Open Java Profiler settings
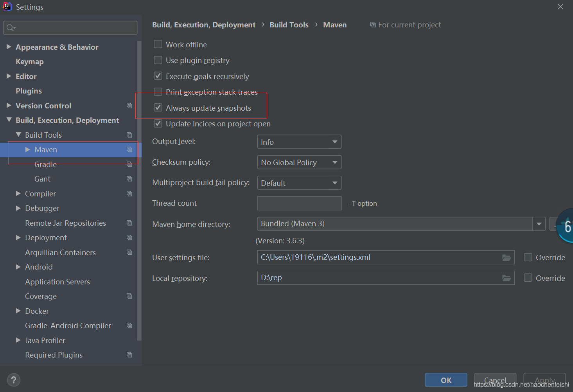 (45, 340)
